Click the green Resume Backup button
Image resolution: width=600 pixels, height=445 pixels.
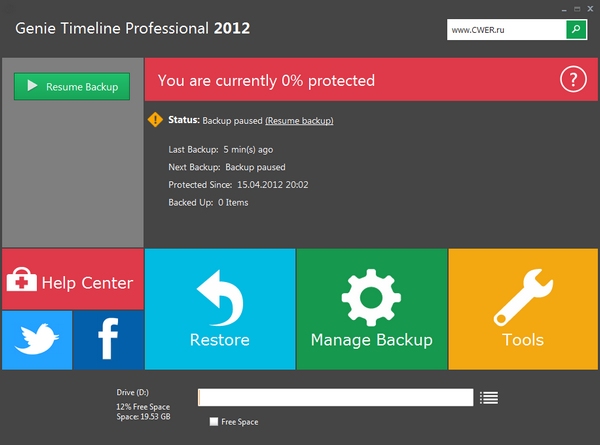click(72, 87)
